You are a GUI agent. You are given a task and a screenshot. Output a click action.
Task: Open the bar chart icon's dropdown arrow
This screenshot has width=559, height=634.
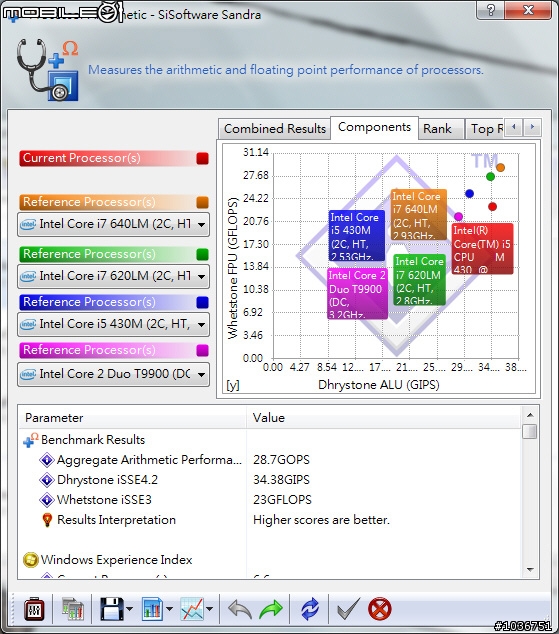(169, 609)
